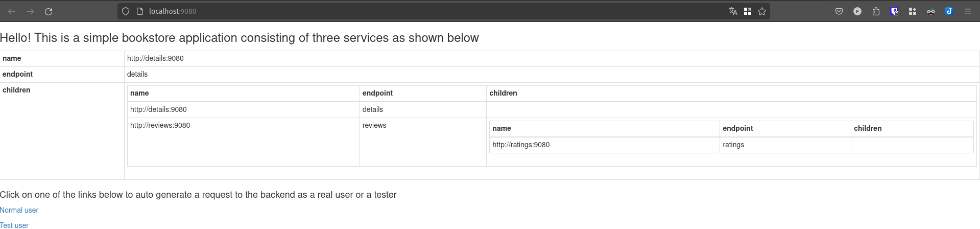Click the goggles robot extension icon

(x=931, y=11)
